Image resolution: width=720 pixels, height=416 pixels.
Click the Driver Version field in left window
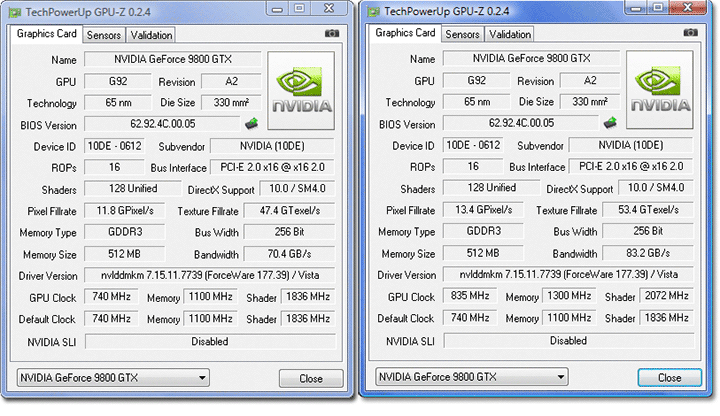click(x=210, y=275)
